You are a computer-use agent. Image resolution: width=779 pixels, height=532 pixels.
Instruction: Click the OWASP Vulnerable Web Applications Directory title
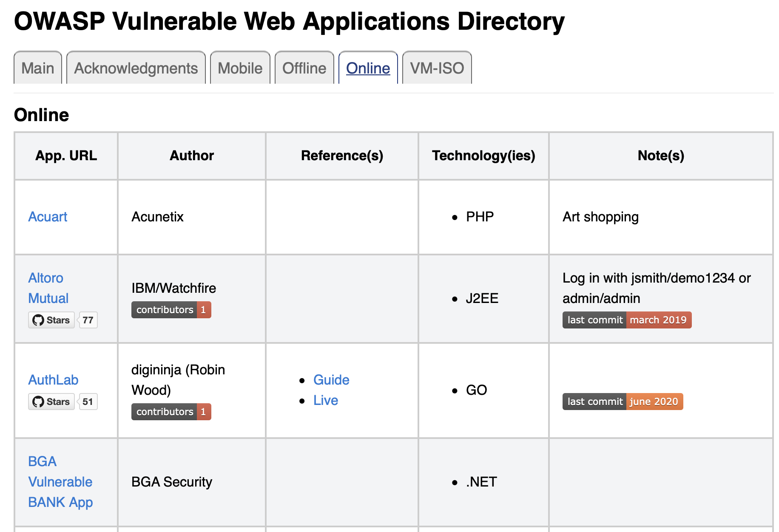tap(290, 21)
